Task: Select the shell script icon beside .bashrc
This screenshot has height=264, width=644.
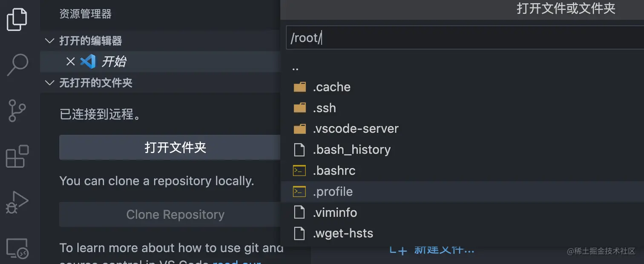Action: pyautogui.click(x=299, y=170)
